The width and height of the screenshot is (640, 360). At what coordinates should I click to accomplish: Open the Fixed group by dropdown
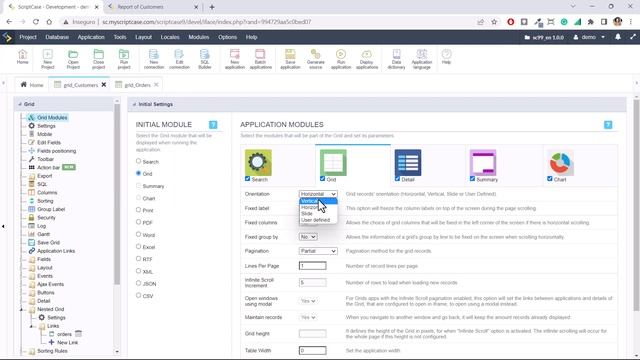coord(308,237)
